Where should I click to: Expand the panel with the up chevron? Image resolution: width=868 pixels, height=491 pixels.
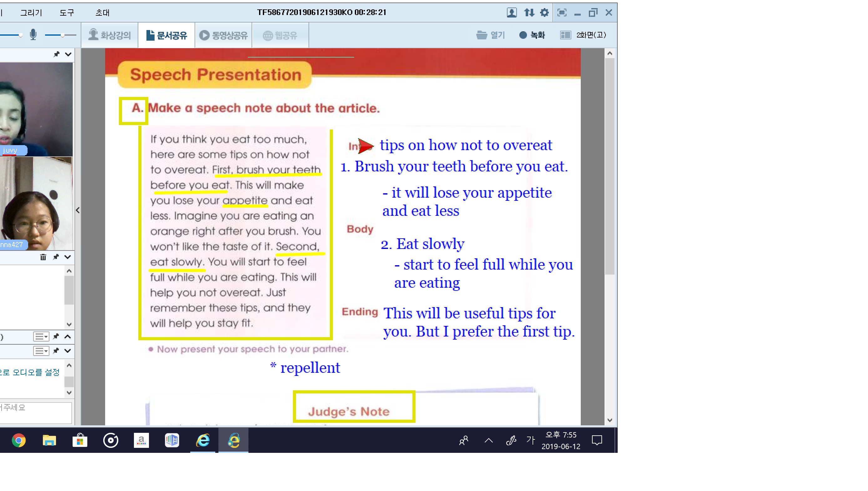(68, 337)
